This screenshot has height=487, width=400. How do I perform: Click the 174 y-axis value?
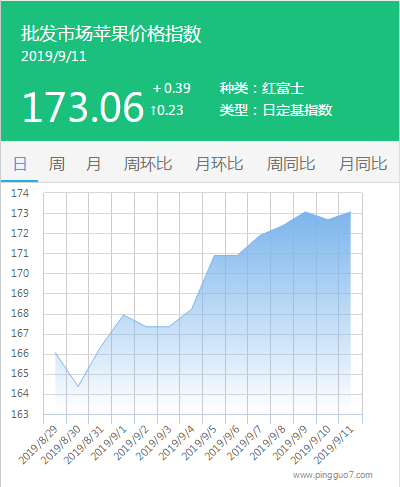pos(20,193)
